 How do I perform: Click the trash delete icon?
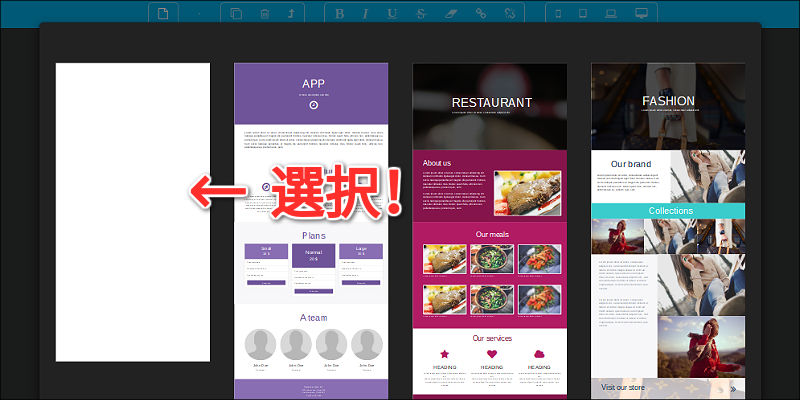[x=264, y=14]
